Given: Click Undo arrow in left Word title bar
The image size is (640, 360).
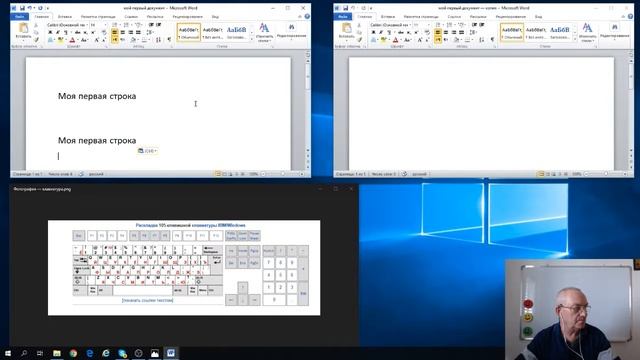Looking at the screenshot, I should coord(29,8).
